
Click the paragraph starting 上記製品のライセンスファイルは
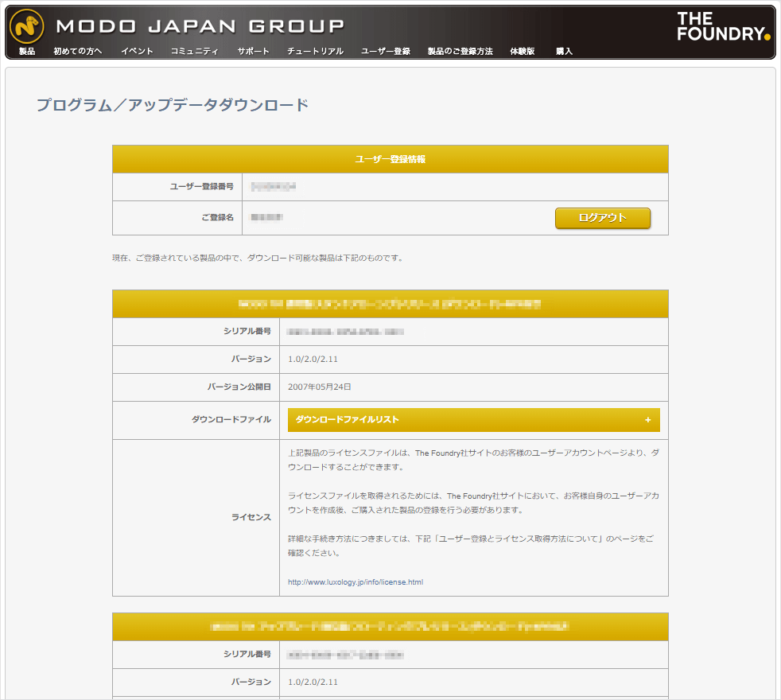474,460
